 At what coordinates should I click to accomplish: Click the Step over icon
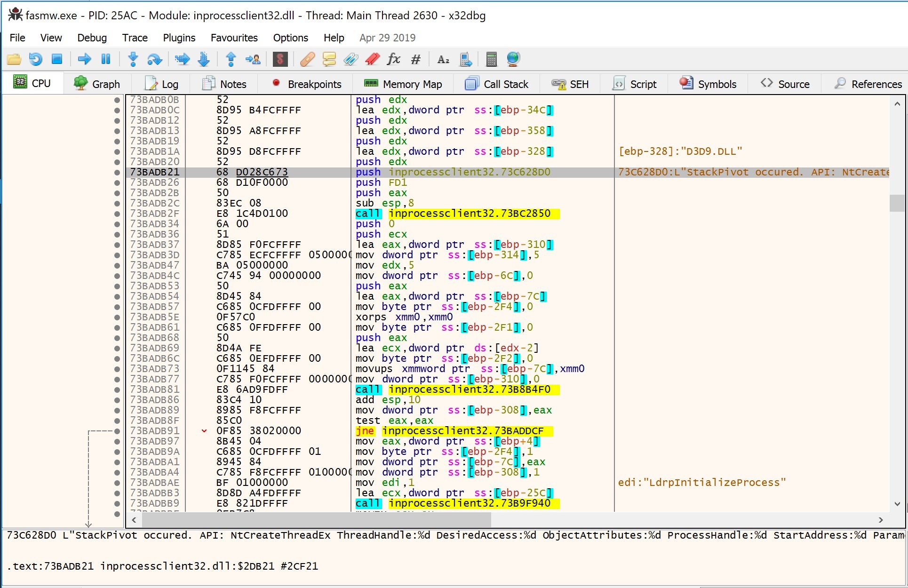154,59
